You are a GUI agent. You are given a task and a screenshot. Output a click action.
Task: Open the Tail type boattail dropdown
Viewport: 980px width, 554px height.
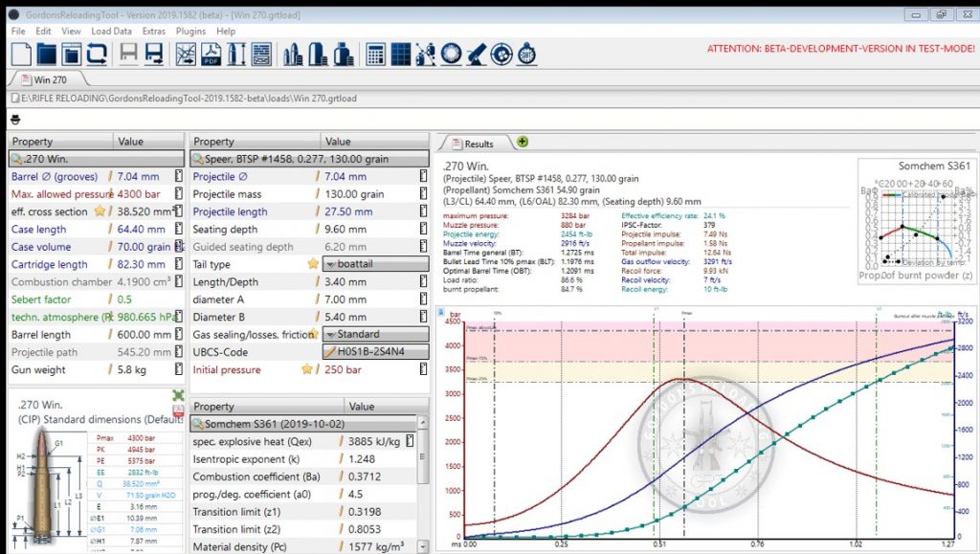pos(375,264)
